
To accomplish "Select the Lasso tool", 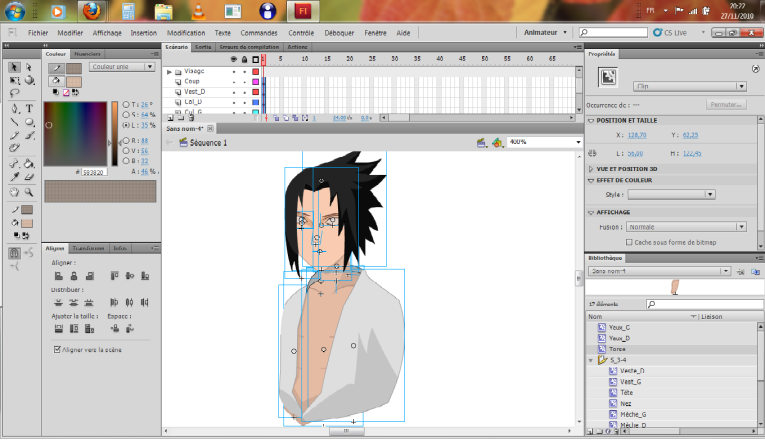I will coord(14,93).
